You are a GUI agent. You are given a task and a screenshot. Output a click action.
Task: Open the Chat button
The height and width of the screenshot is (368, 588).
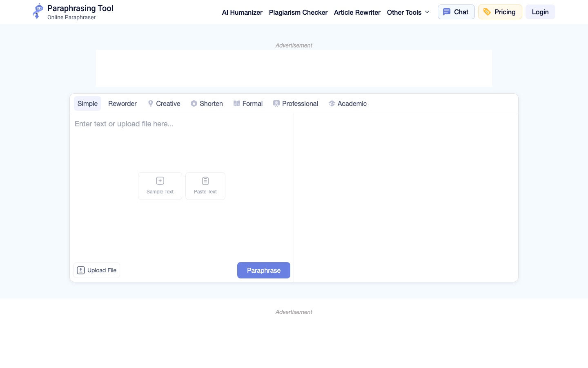(456, 12)
